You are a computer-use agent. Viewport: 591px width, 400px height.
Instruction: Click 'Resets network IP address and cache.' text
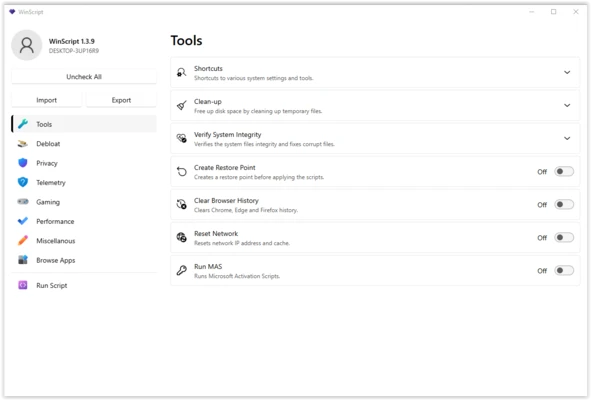point(242,243)
